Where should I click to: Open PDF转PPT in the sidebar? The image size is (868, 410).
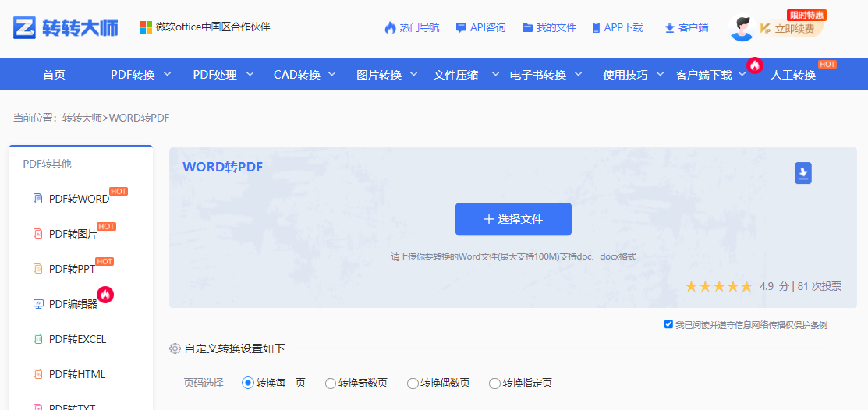72,270
